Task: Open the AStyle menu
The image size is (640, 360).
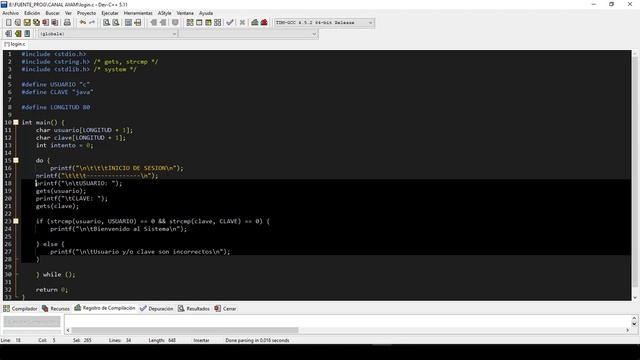Action: point(164,13)
